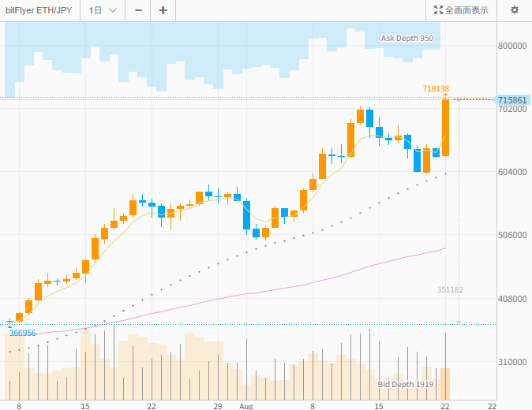Viewport: 532px width, 410px height.
Task: Click the 506000 price axis label
Action: (x=512, y=235)
